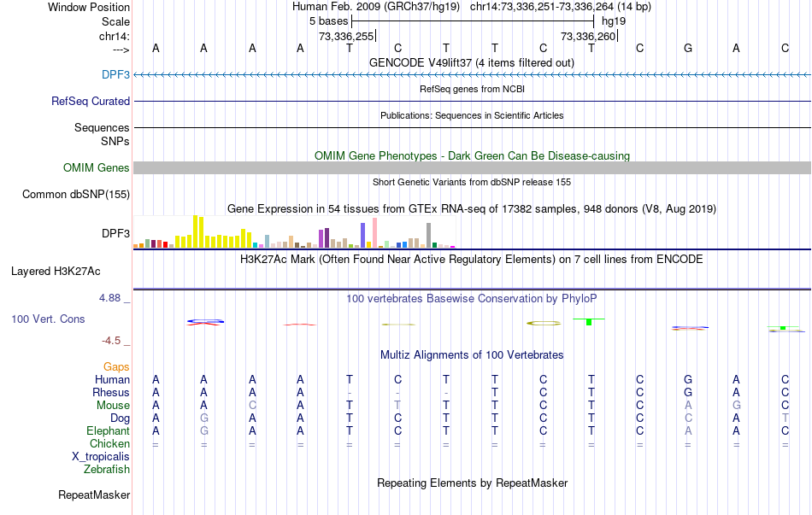The image size is (812, 515).
Task: Select the Zebrafish species row label
Action: (x=107, y=470)
